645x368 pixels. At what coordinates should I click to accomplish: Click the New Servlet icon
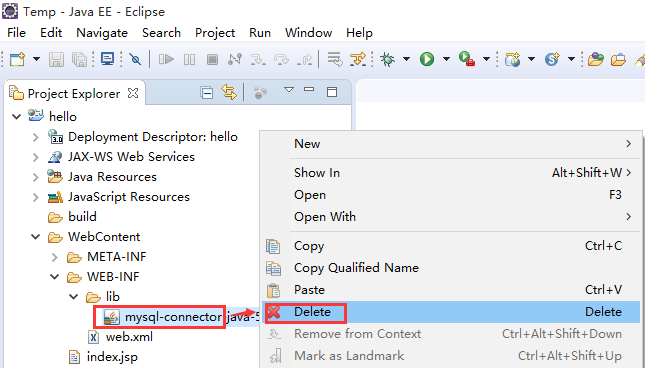click(552, 60)
